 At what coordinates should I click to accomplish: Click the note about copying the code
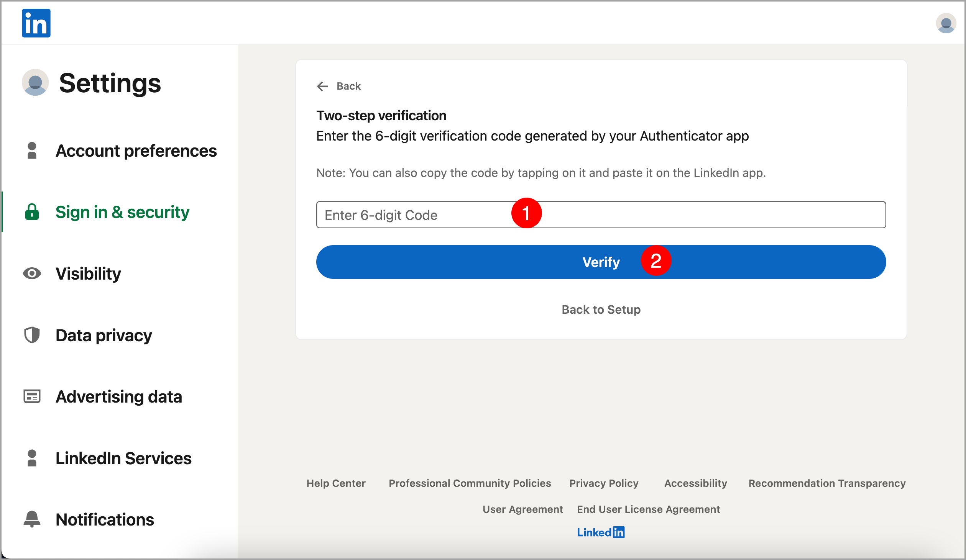pyautogui.click(x=541, y=173)
